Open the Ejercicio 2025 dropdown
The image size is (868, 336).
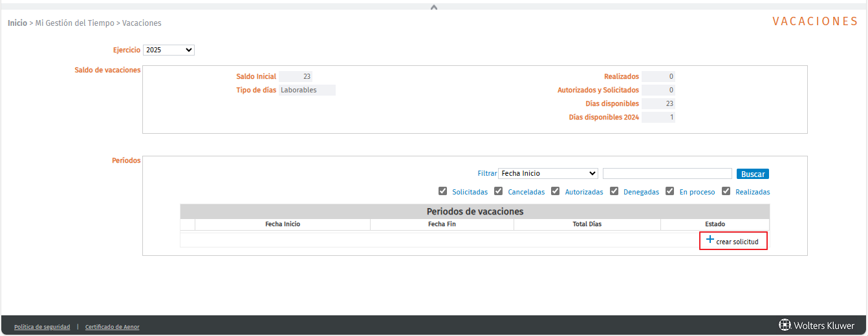[169, 50]
